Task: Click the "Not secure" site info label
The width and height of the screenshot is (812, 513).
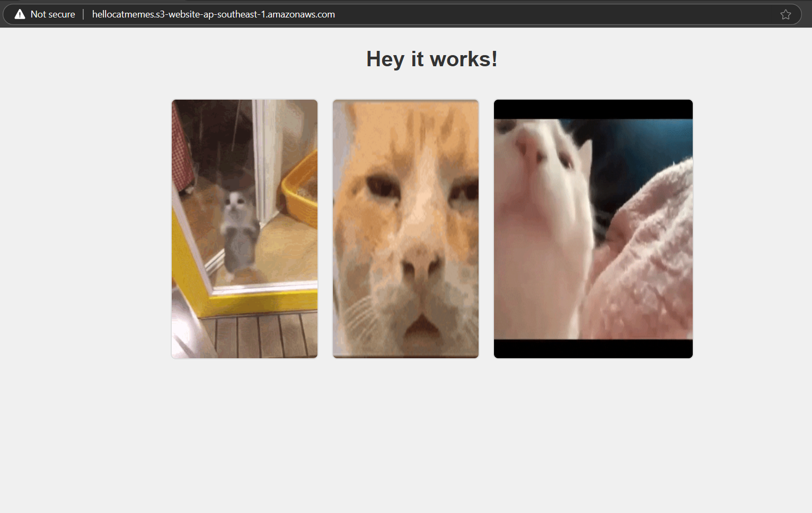Action: pos(52,14)
